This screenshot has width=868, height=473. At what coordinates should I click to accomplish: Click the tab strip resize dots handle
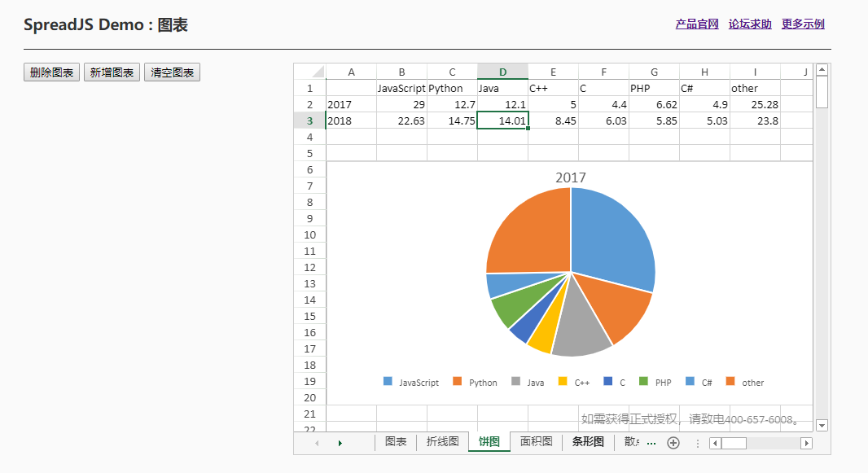pyautogui.click(x=698, y=443)
